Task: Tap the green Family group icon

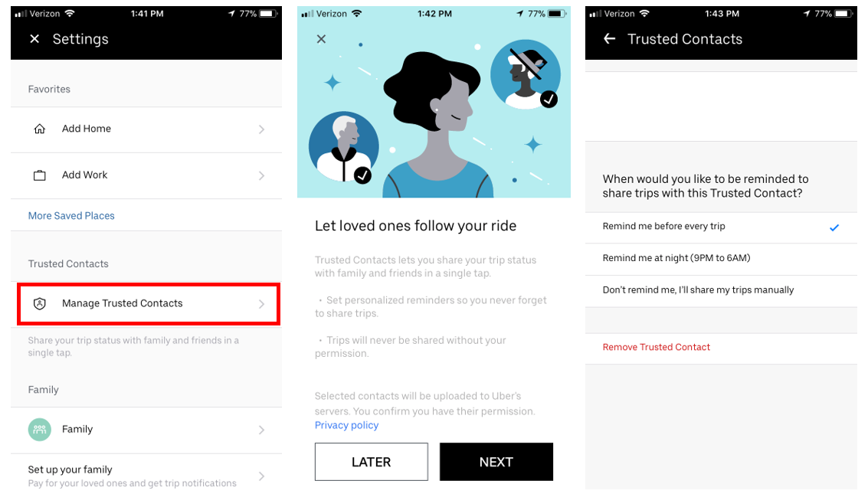Action: pos(39,430)
